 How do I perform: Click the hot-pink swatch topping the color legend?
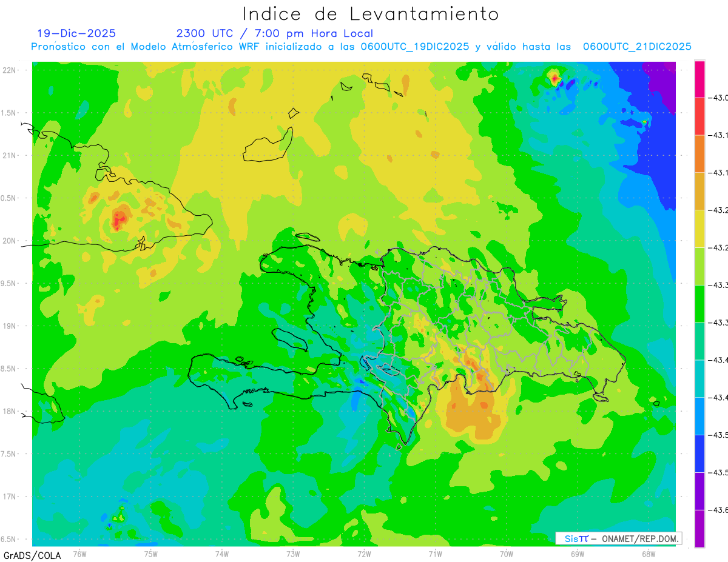click(x=699, y=79)
